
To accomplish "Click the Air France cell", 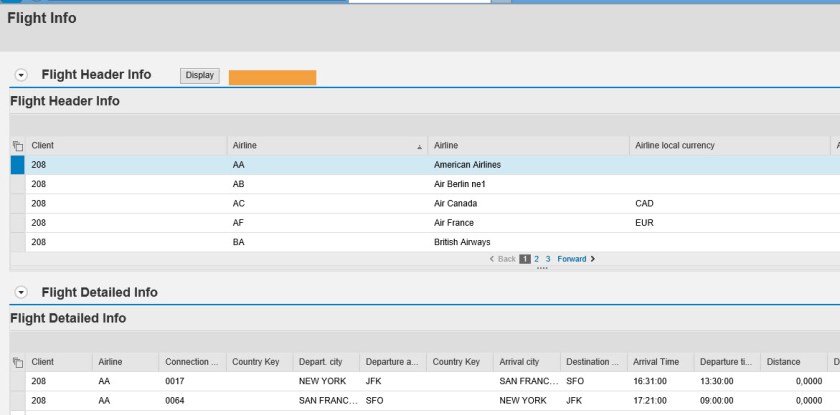I will click(454, 222).
